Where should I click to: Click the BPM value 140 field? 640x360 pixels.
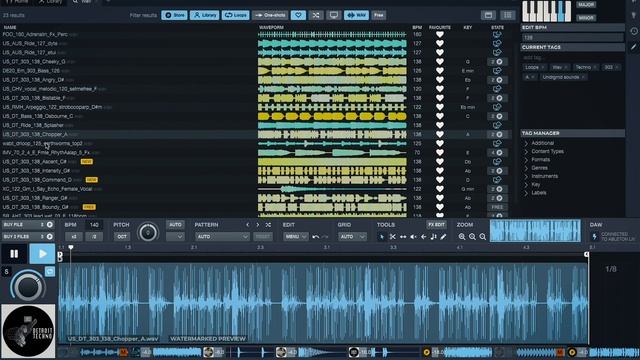tap(94, 225)
